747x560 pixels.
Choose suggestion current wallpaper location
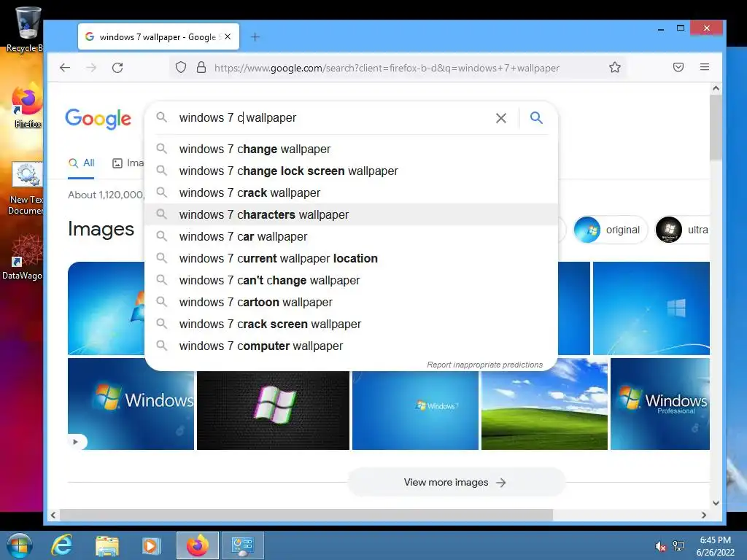351,259
